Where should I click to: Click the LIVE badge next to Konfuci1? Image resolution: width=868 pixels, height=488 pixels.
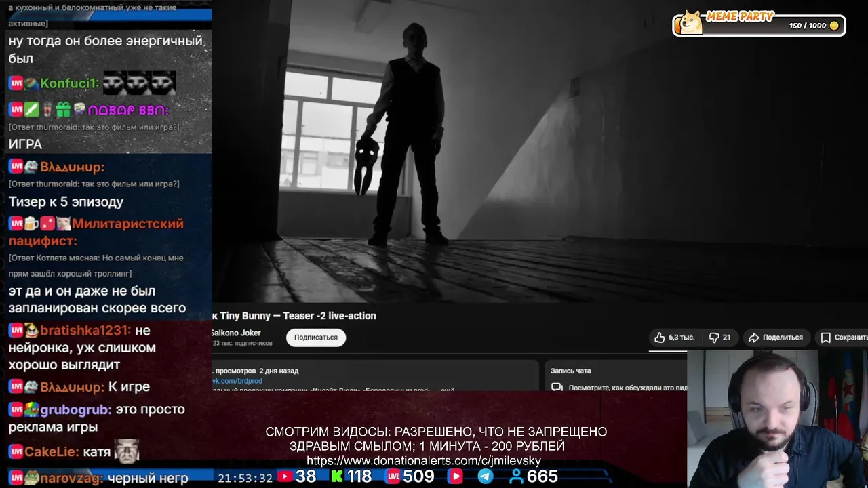point(16,83)
